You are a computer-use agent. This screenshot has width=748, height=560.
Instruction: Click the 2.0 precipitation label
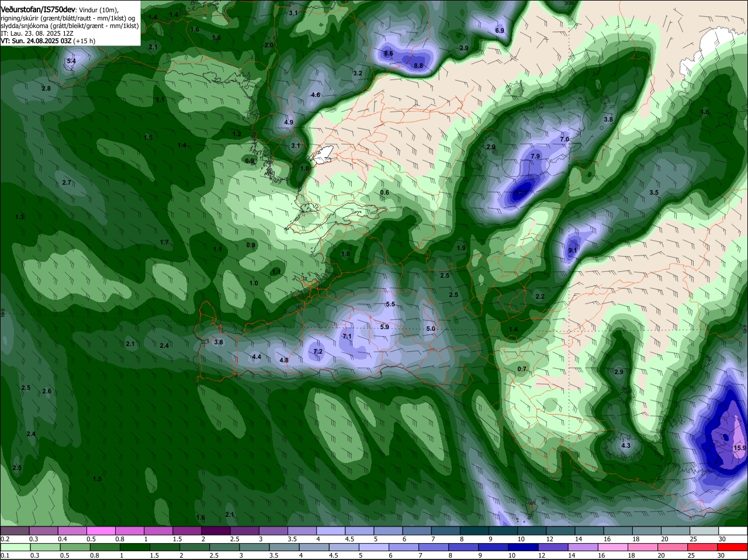pyautogui.click(x=269, y=45)
